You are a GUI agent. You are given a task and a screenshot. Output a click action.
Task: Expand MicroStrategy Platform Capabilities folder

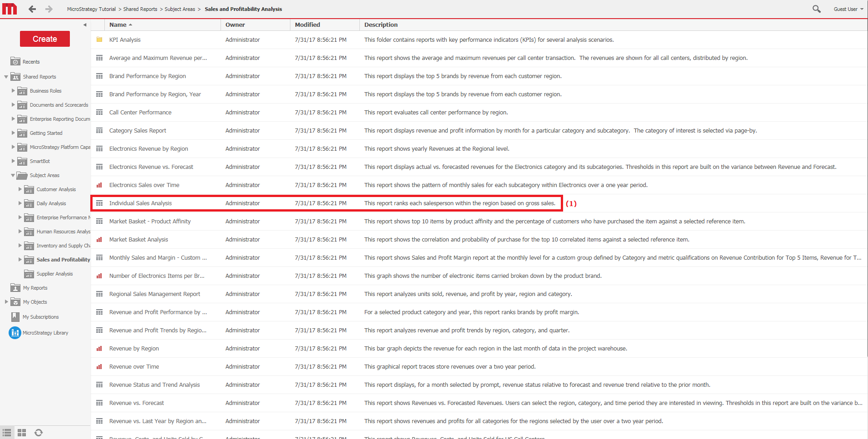tap(13, 147)
